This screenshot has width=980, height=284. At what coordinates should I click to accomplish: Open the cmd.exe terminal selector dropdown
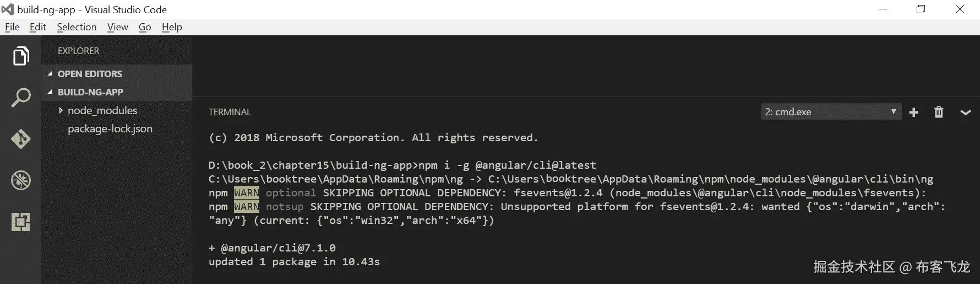coord(830,112)
